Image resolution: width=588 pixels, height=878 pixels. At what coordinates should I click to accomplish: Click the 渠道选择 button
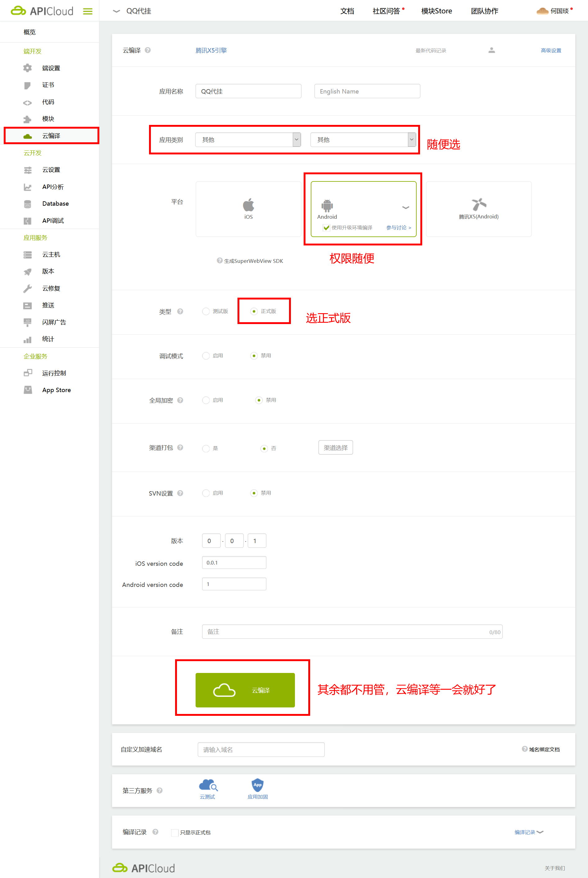click(336, 448)
